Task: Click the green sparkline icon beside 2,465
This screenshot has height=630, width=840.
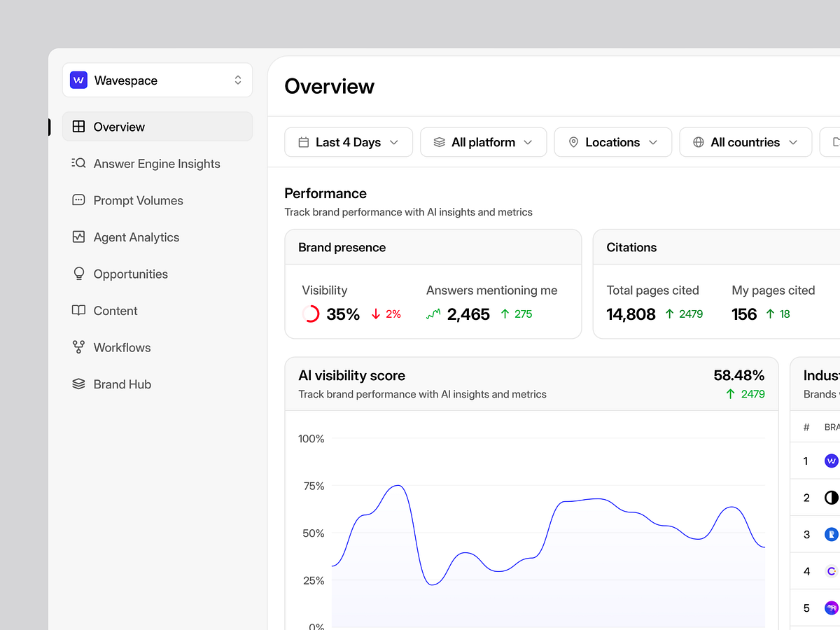Action: click(x=434, y=314)
